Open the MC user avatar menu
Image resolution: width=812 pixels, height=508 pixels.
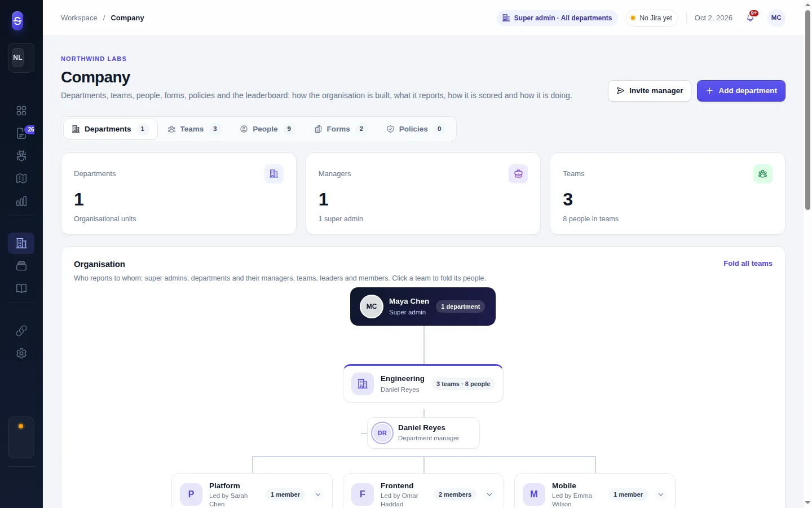click(x=776, y=18)
